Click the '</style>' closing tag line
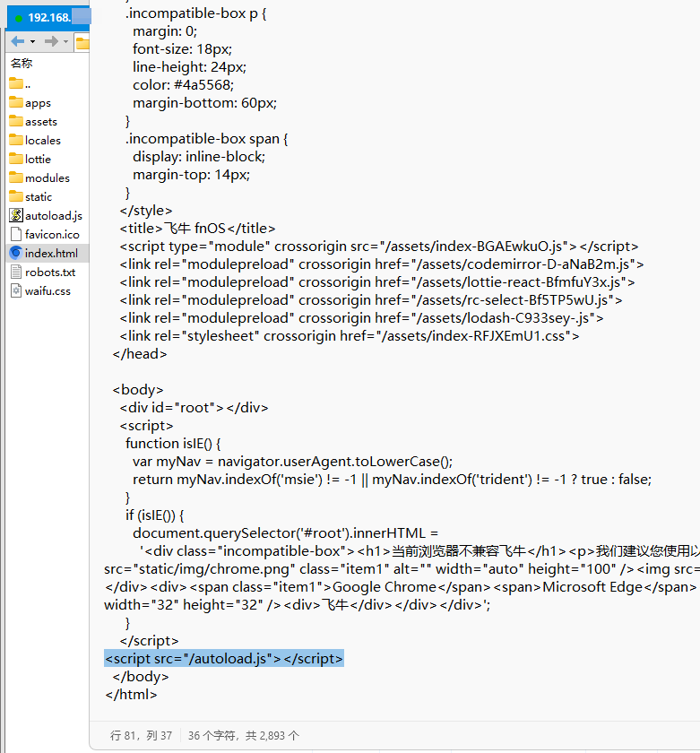The width and height of the screenshot is (700, 753). (146, 211)
